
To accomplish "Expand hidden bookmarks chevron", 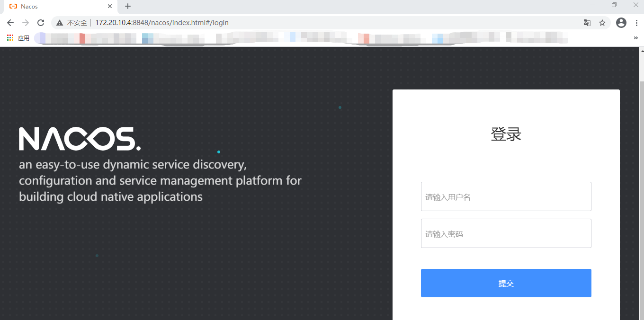I will click(x=636, y=38).
